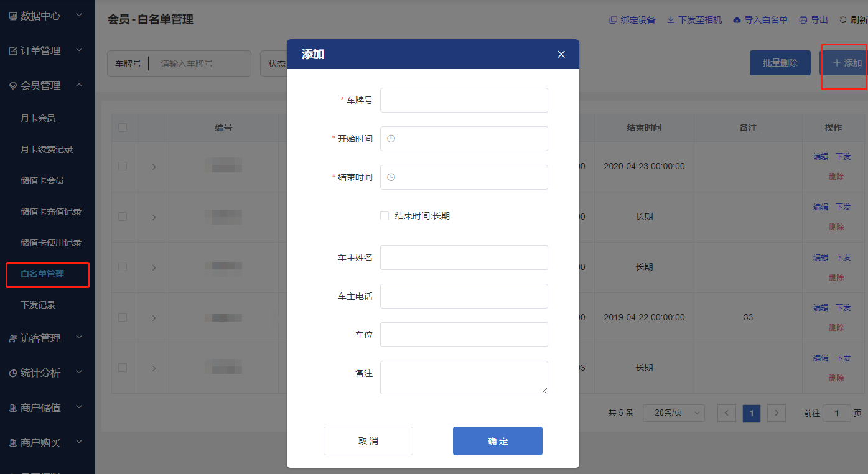Click the 前往 page number input
Screen dimensions: 868x474
point(837,413)
